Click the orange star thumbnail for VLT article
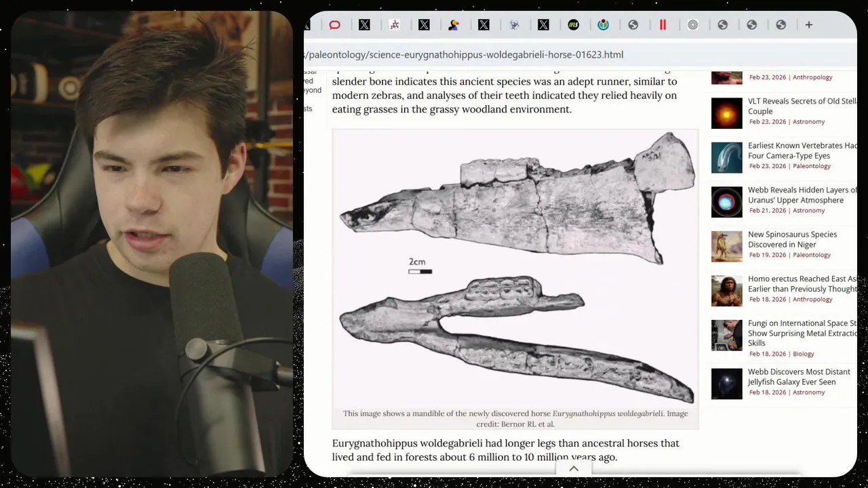The width and height of the screenshot is (868, 488). tap(726, 113)
